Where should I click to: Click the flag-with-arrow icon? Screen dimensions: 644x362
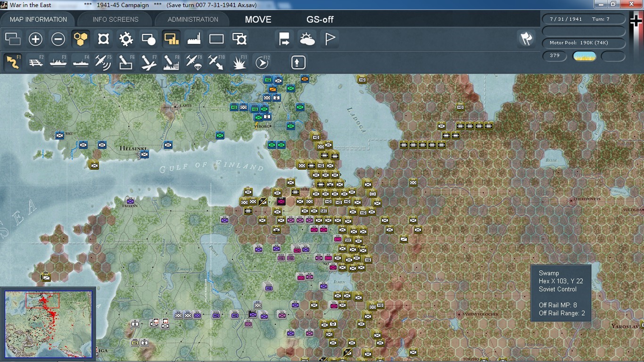pos(284,39)
